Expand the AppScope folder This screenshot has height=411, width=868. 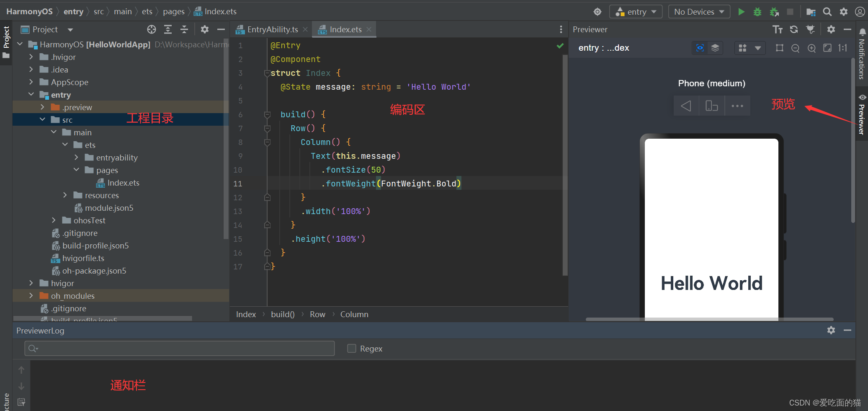pos(31,82)
